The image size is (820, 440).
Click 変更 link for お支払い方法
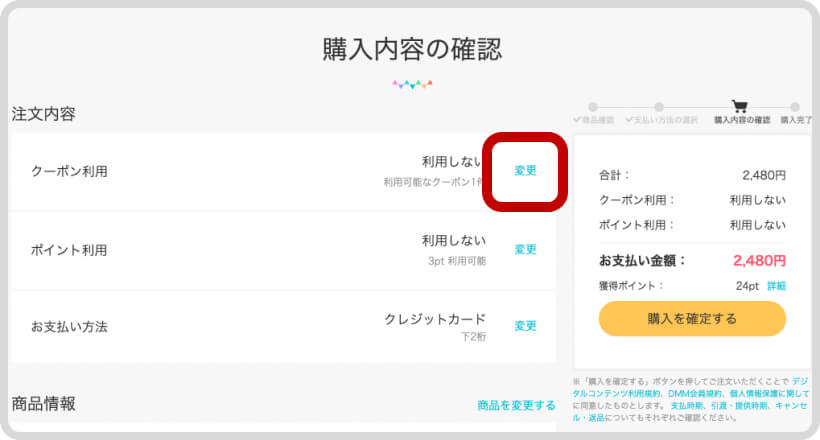525,326
